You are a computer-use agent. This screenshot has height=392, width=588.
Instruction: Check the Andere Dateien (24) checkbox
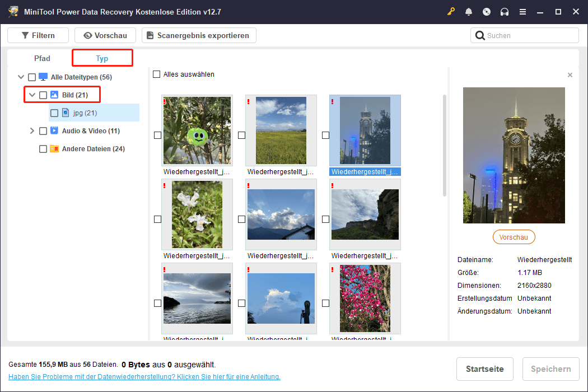[x=43, y=149]
